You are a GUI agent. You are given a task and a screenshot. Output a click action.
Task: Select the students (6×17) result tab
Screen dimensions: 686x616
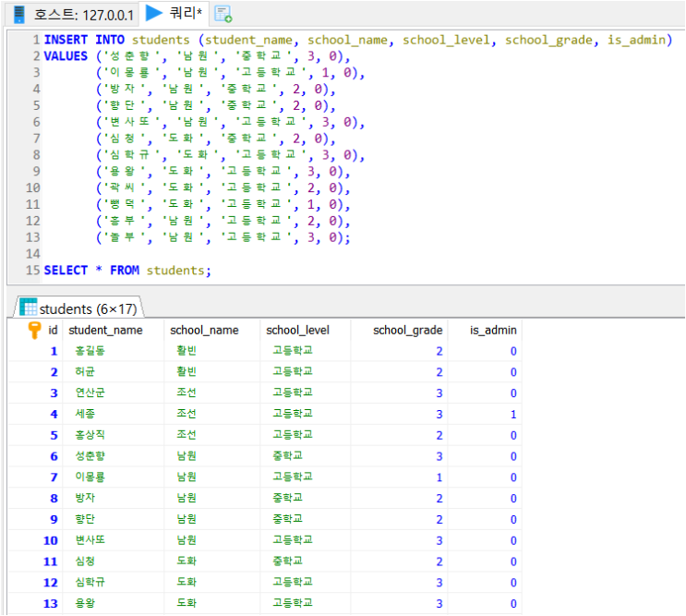click(x=79, y=308)
